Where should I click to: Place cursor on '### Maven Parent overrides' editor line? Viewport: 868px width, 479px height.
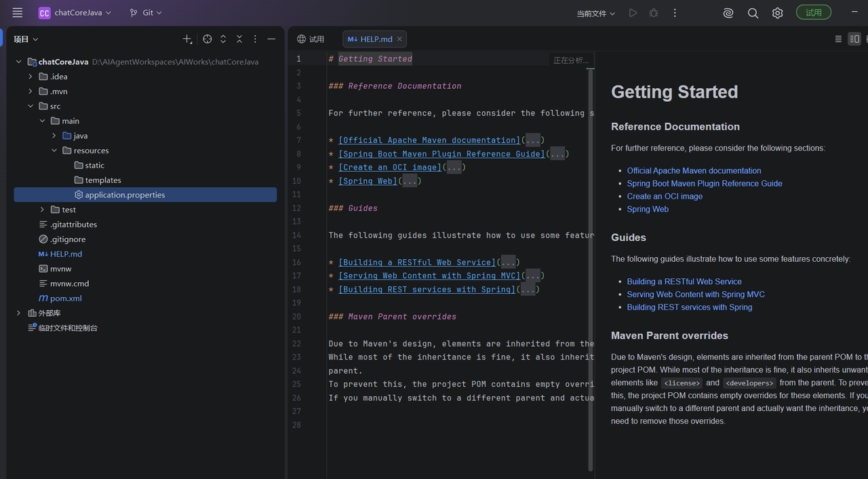coord(393,317)
